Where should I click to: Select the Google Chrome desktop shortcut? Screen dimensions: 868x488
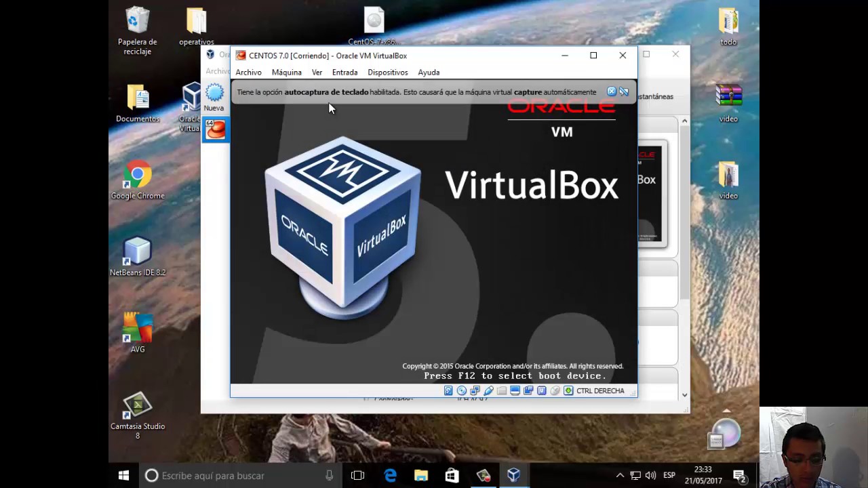[x=138, y=180]
